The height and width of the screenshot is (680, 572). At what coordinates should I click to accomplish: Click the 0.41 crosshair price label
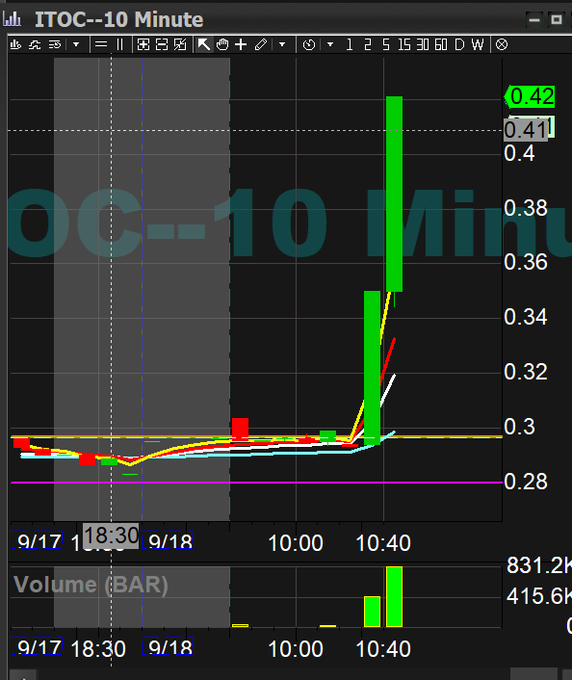(x=526, y=130)
